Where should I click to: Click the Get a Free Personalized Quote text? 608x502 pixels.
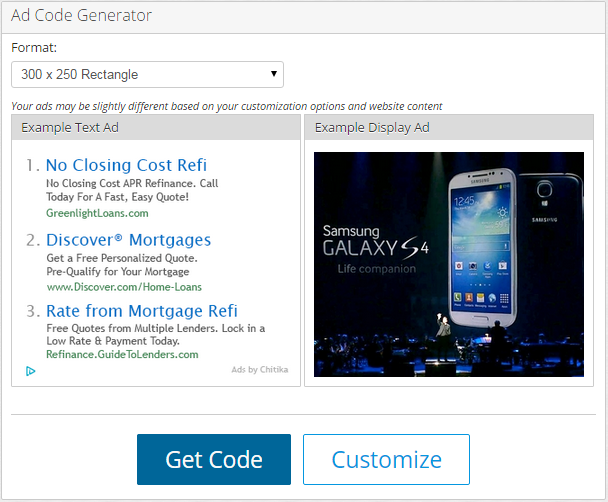[122, 258]
